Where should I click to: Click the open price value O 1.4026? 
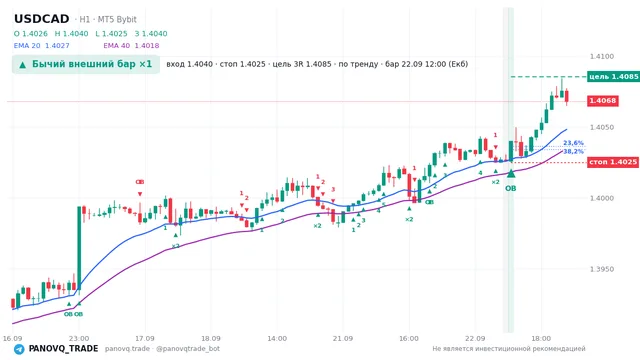point(31,34)
